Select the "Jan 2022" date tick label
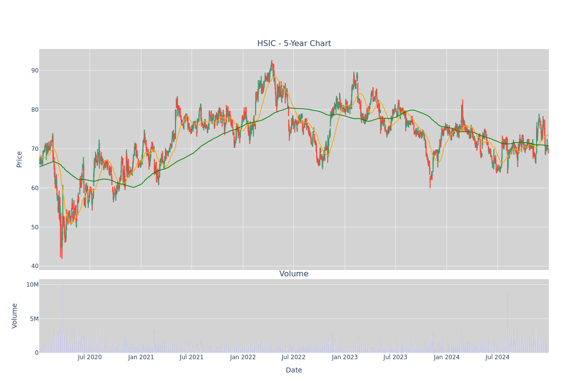The width and height of the screenshot is (588, 392). coord(243,357)
